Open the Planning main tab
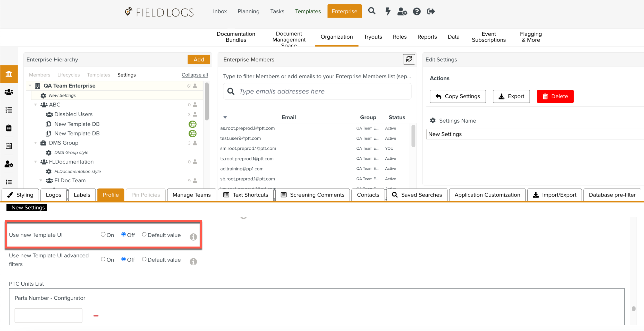Viewport: 644px width, 331px height. point(248,11)
